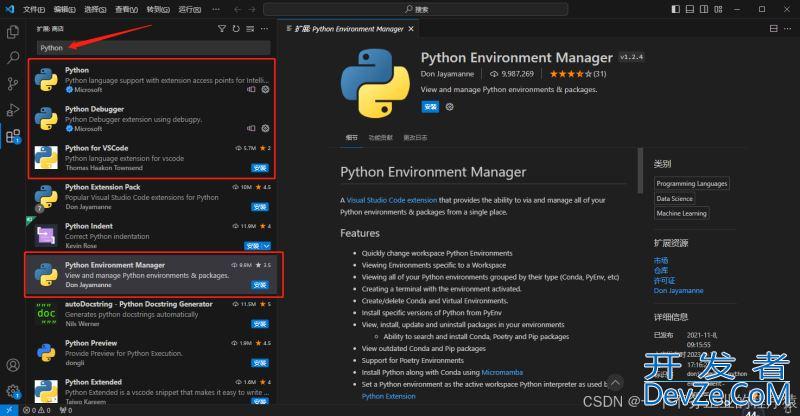Open the Manage gear in activity bar
This screenshot has width=800, height=416.
point(13,391)
